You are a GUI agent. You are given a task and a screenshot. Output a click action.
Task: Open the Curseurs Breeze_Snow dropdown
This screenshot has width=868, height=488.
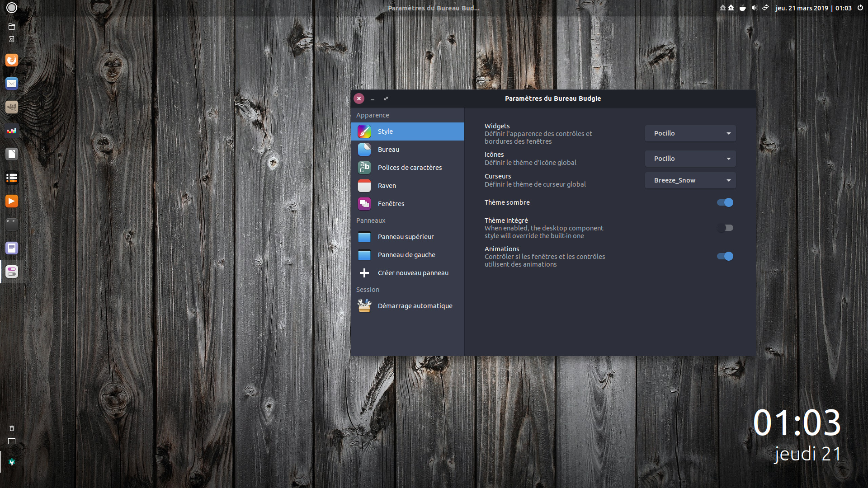point(690,180)
